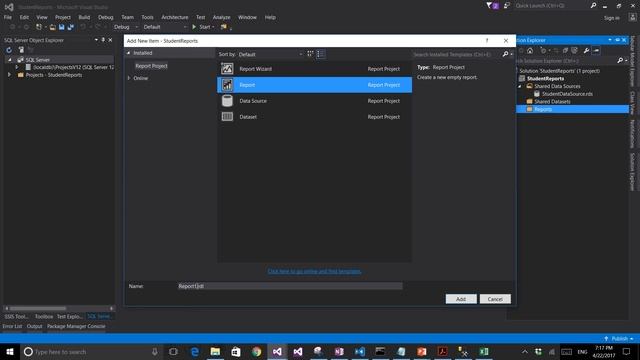Click the go online and find templates link
Image resolution: width=640 pixels, height=360 pixels.
(314, 271)
